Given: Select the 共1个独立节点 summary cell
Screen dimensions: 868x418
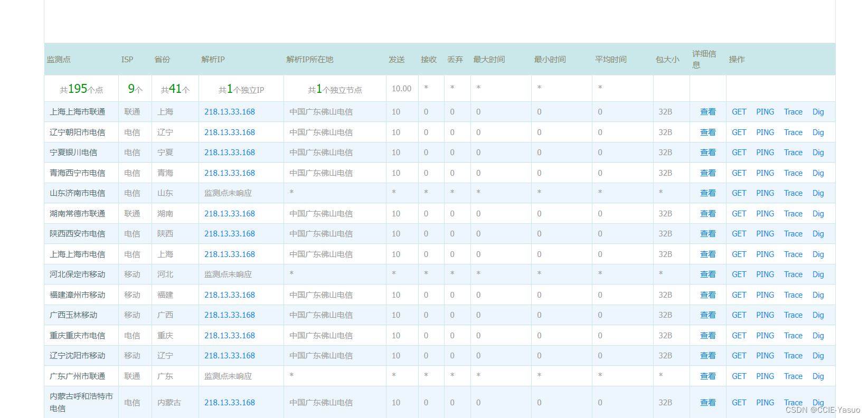Looking at the screenshot, I should pyautogui.click(x=335, y=89).
